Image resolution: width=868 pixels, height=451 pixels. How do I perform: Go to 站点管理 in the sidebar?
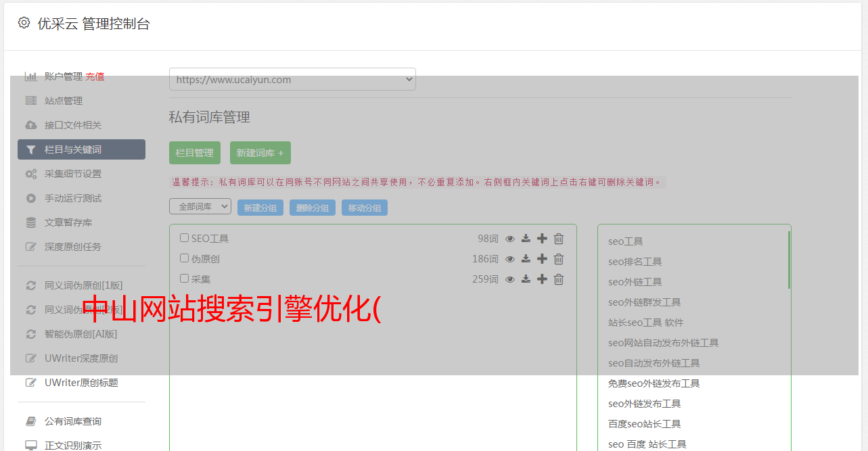coord(64,101)
